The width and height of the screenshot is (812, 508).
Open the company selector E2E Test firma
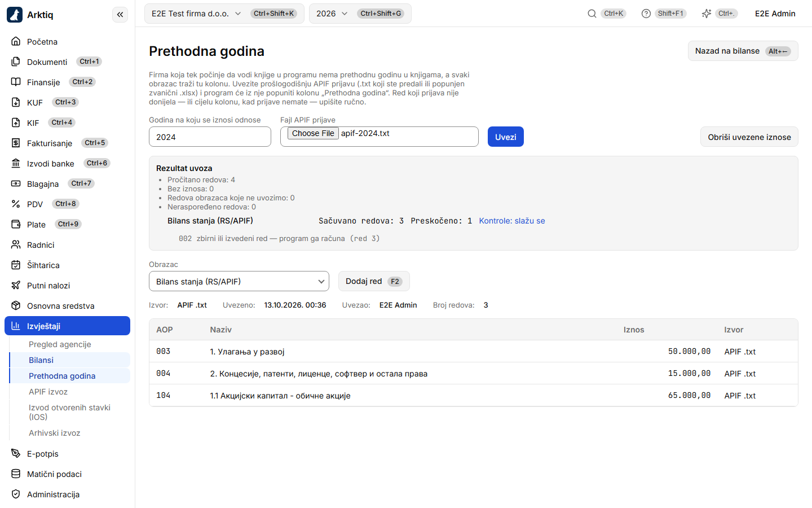224,14
